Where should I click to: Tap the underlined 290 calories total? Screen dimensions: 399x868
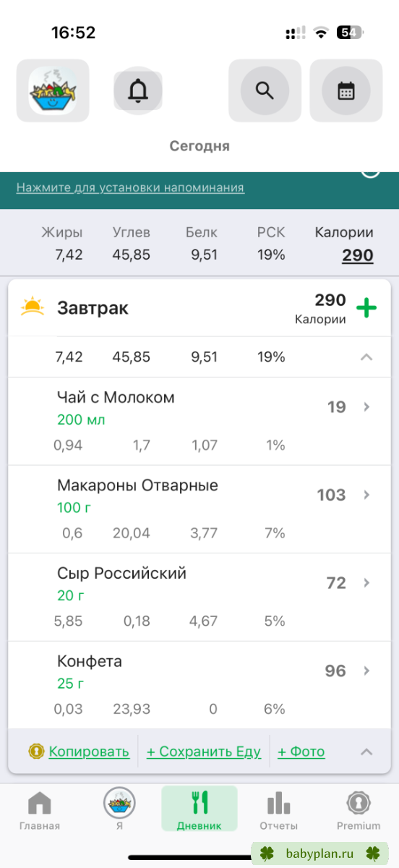click(x=358, y=255)
